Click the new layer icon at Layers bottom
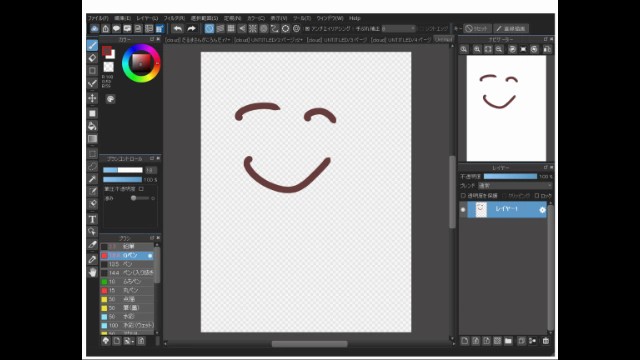 click(x=465, y=341)
